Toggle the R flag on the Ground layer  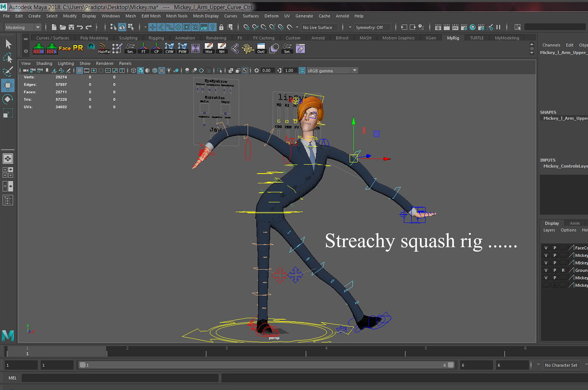coord(563,270)
